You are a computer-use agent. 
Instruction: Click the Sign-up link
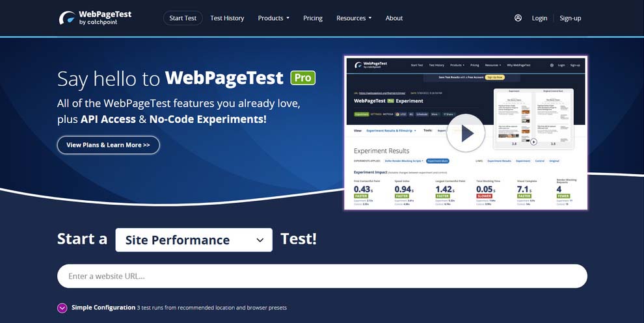pos(570,18)
